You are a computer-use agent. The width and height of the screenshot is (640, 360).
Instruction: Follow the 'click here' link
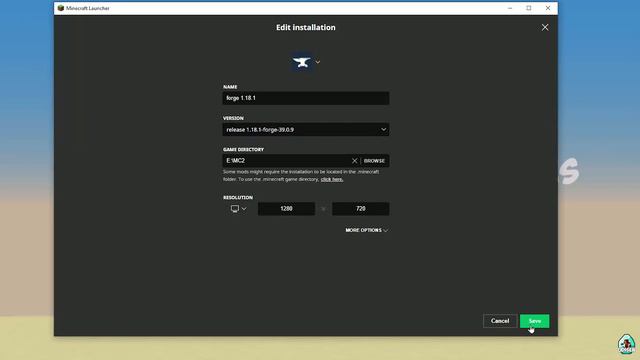[332, 179]
